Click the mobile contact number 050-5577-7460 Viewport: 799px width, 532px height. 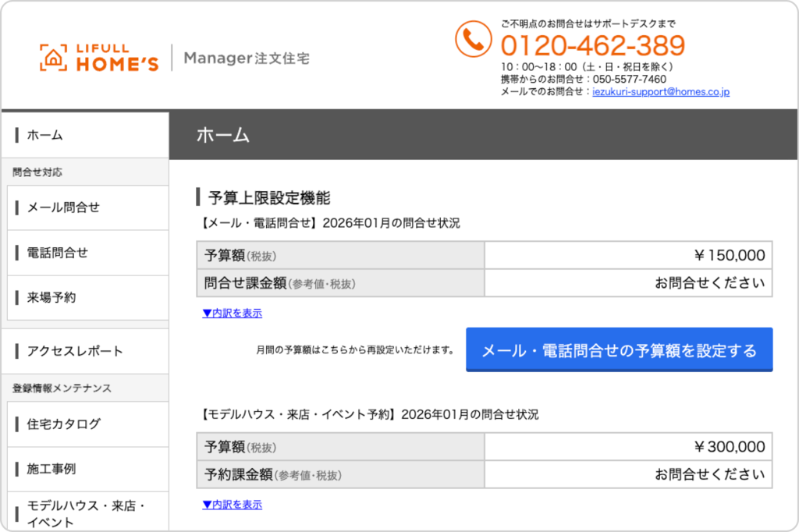click(x=629, y=80)
